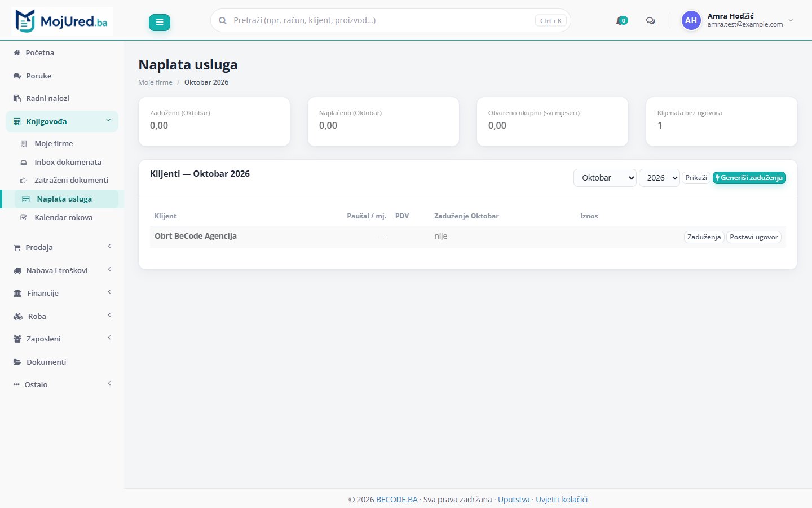This screenshot has height=508, width=812.
Task: Focus the Pretraži search field
Action: (x=390, y=20)
